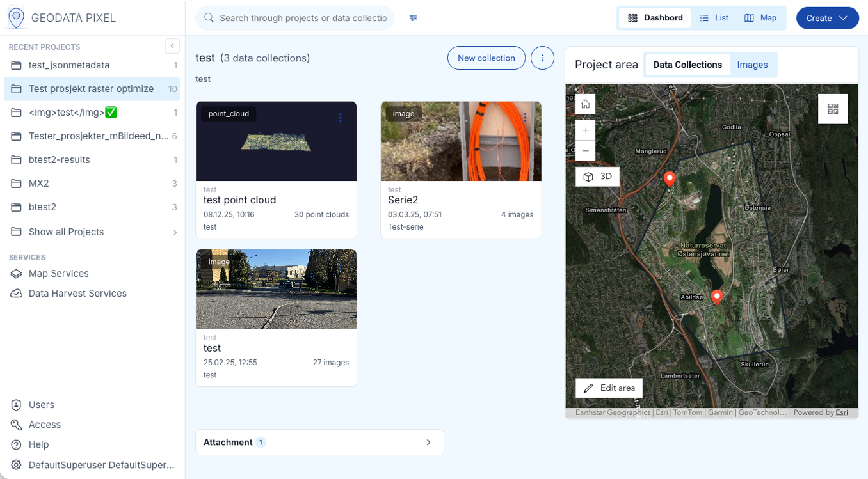Select the Data Collections tab
The height and width of the screenshot is (479, 868).
click(687, 65)
